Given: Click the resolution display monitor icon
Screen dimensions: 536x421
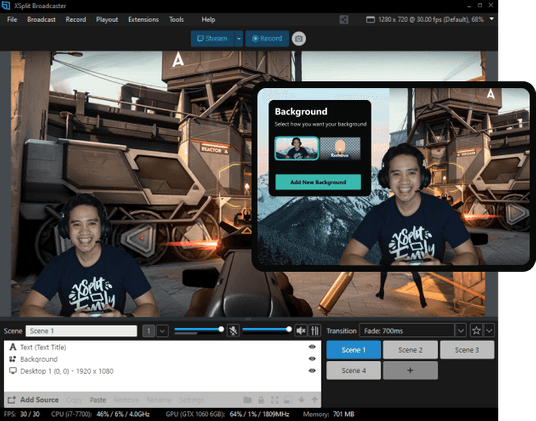Looking at the screenshot, I should coord(370,19).
